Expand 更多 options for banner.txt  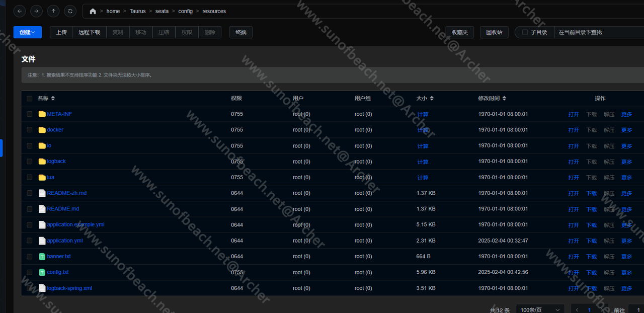626,257
